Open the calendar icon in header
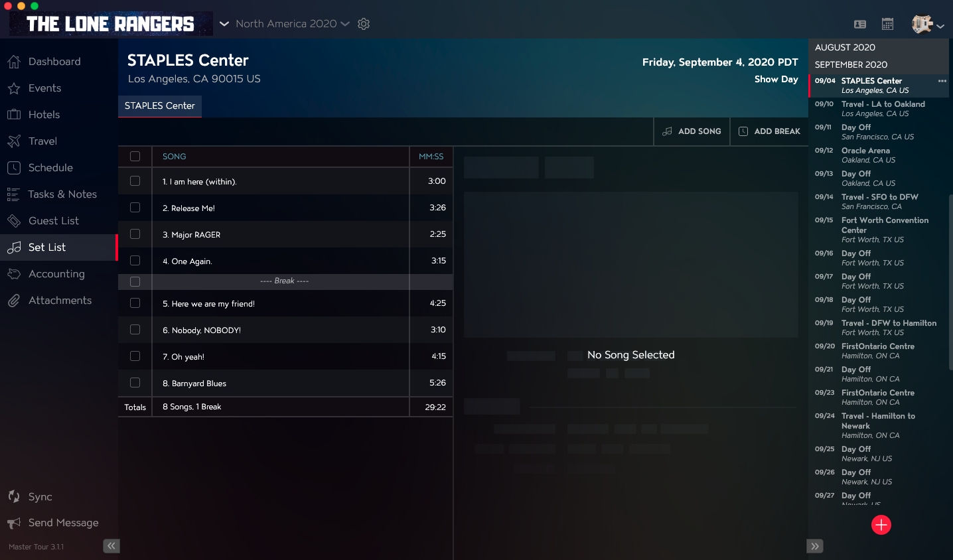The image size is (953, 560). 887,25
